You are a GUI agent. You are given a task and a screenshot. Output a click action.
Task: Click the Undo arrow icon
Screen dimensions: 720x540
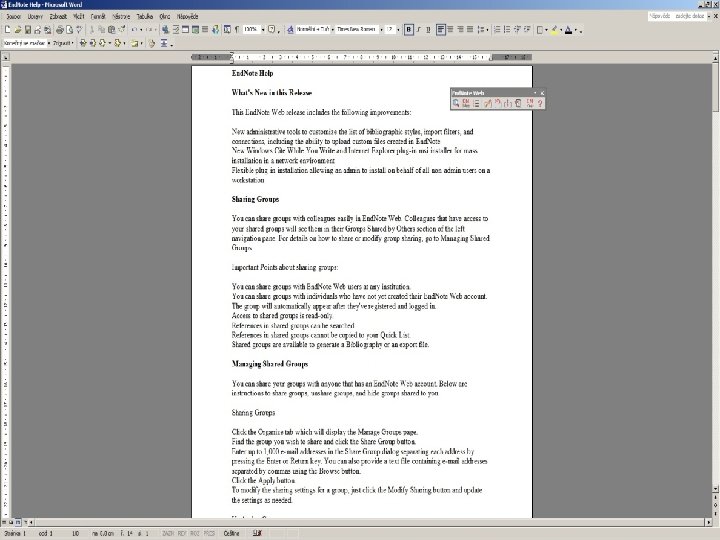pyautogui.click(x=134, y=30)
